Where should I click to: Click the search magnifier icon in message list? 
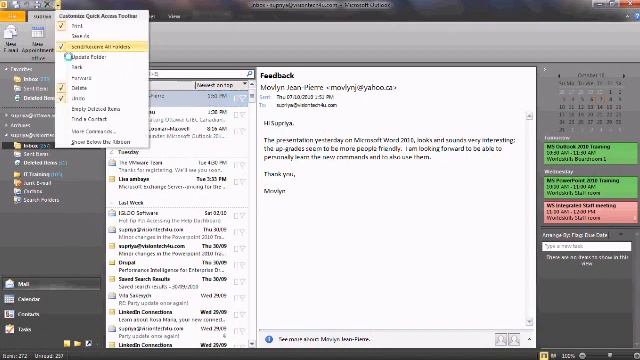click(x=249, y=74)
